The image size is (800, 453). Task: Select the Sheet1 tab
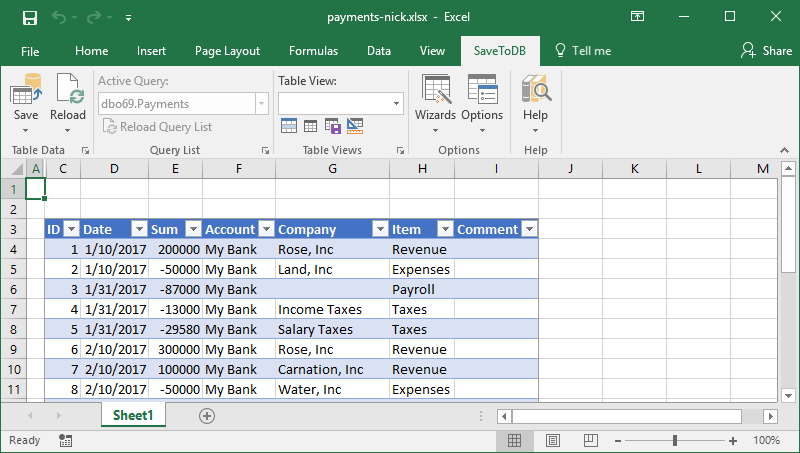tap(133, 415)
